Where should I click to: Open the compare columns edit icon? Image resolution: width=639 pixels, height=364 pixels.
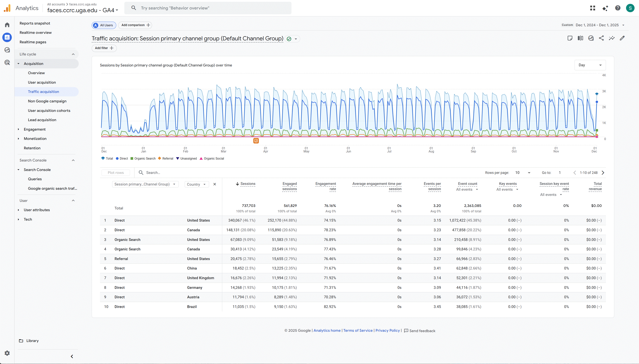580,38
